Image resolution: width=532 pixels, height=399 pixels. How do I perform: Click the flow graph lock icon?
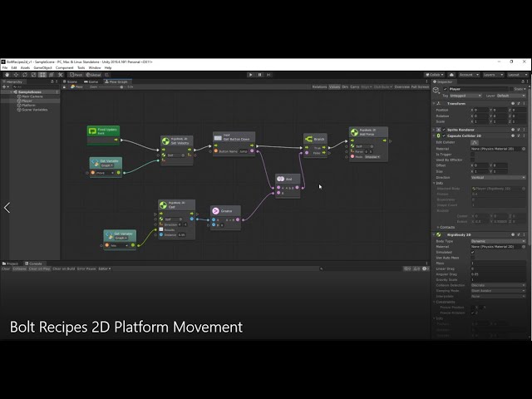65,87
